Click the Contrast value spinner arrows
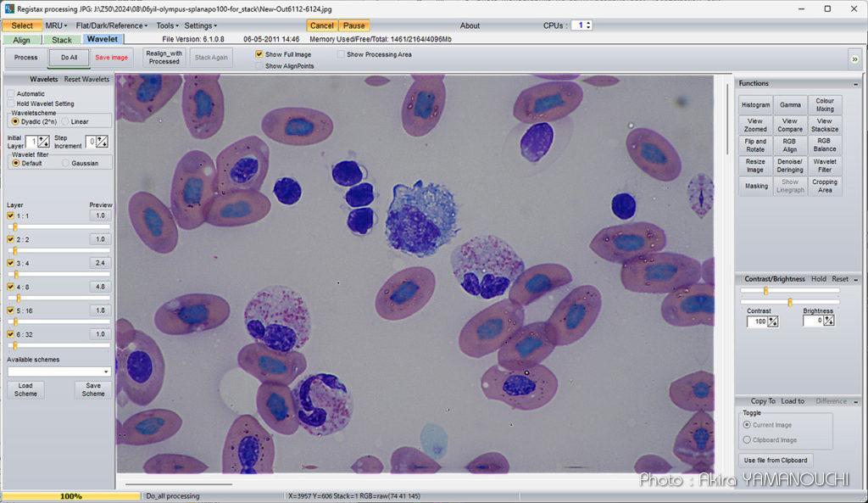Viewport: 868px width, 503px height. pos(773,321)
